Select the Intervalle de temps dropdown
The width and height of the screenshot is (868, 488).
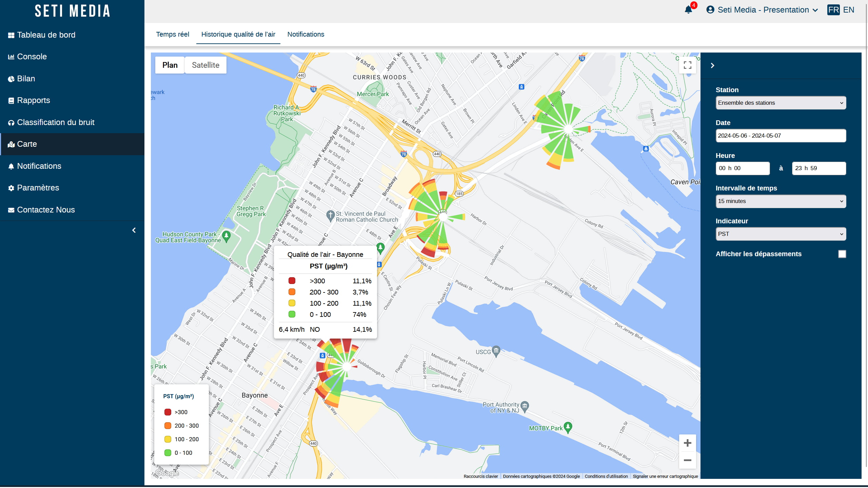(x=781, y=201)
